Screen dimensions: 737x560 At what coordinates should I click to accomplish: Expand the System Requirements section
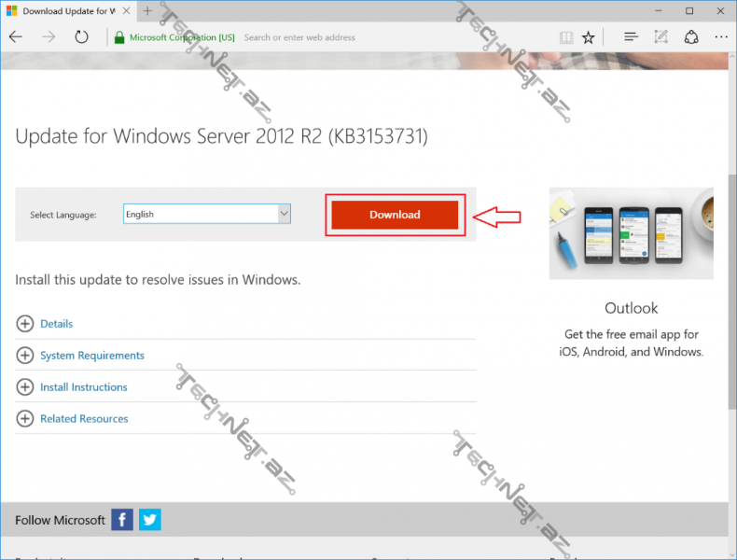click(x=24, y=356)
